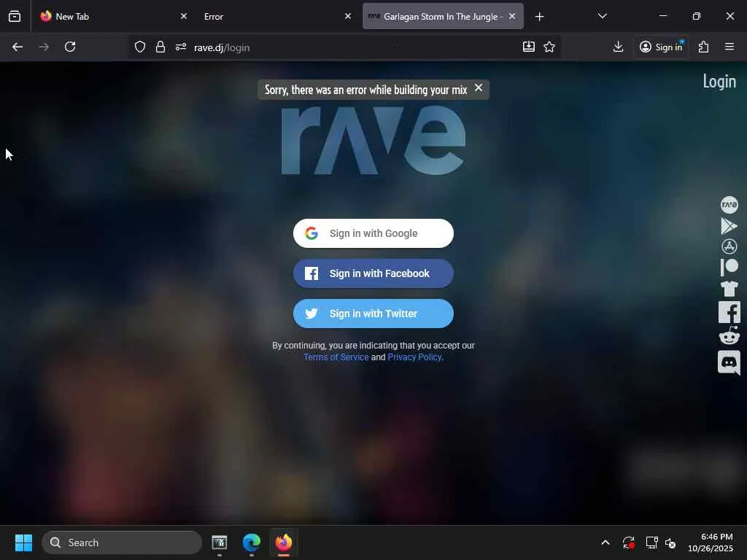Go back to the previous page
This screenshot has width=747, height=560.
[18, 47]
